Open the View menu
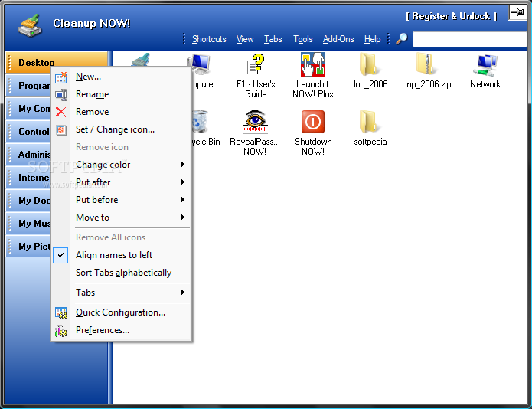 click(x=245, y=39)
